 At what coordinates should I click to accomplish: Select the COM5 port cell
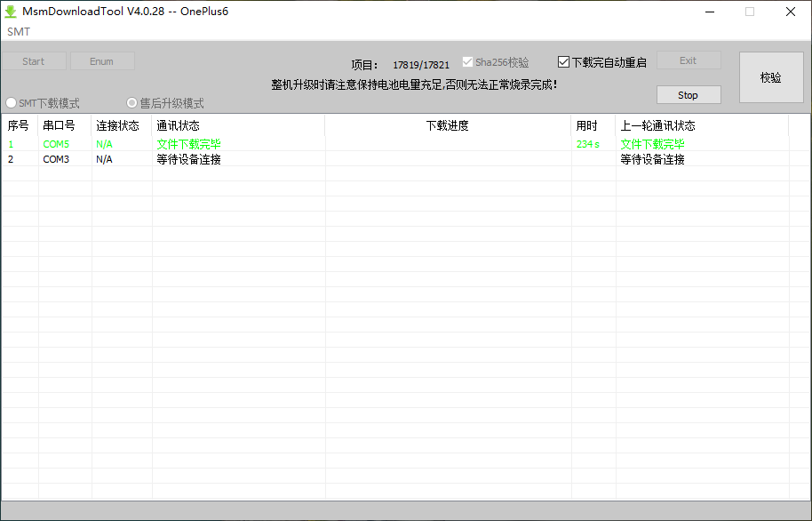click(x=56, y=144)
